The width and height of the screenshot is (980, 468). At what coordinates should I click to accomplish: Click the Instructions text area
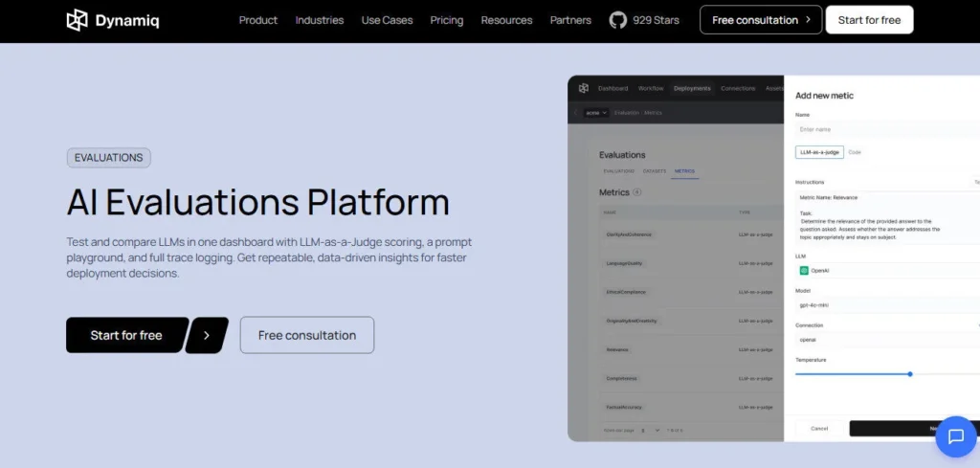coord(887,217)
